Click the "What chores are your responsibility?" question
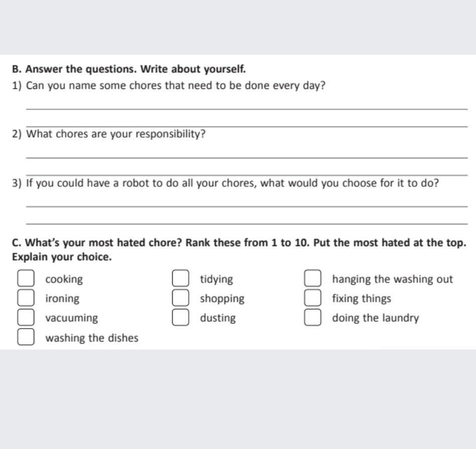Screen dimensions: 476x449 (x=115, y=135)
